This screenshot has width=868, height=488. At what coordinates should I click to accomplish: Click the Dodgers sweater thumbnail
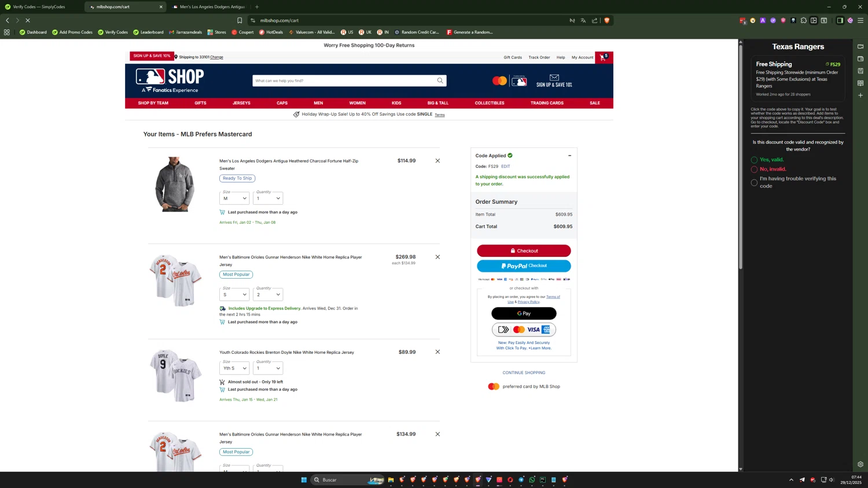click(x=175, y=184)
